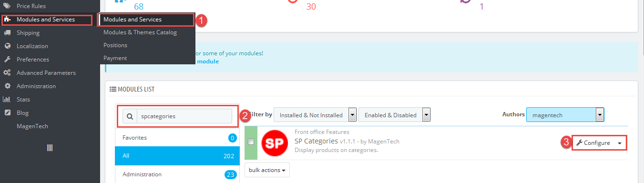Open Authors magentech dropdown

coord(565,115)
